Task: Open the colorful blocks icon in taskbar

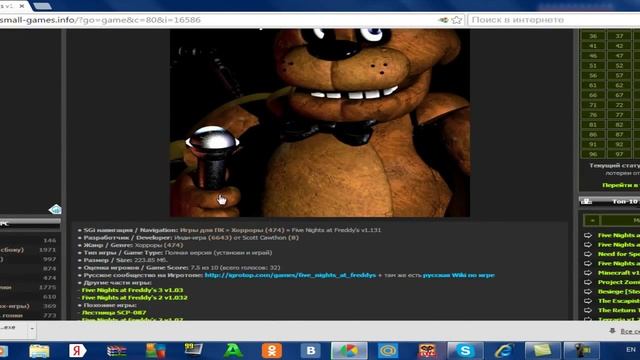Action: (155, 351)
